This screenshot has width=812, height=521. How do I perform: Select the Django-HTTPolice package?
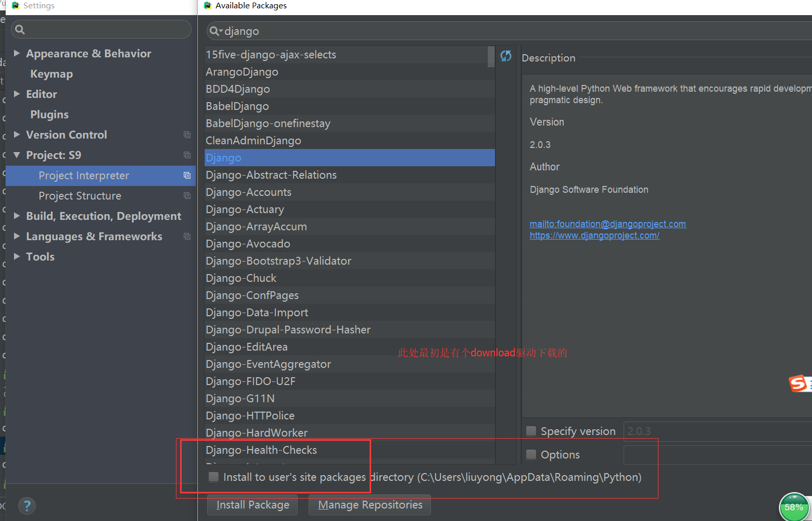[350, 416]
